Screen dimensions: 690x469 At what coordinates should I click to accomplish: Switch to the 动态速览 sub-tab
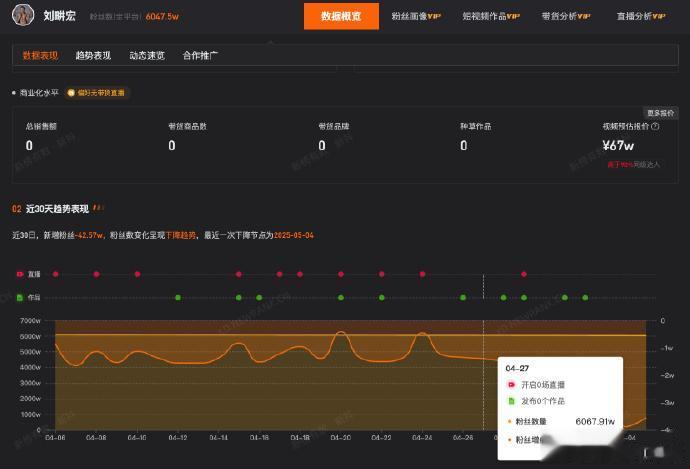(147, 55)
